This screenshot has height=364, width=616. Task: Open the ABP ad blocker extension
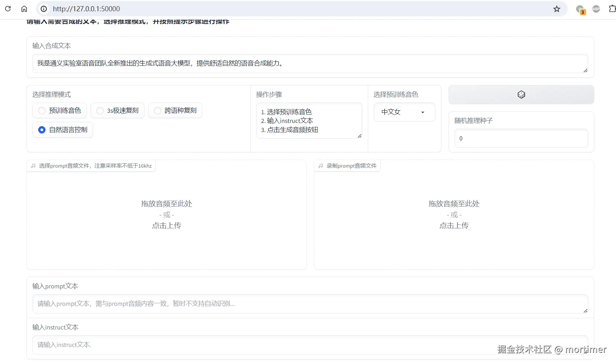click(596, 9)
